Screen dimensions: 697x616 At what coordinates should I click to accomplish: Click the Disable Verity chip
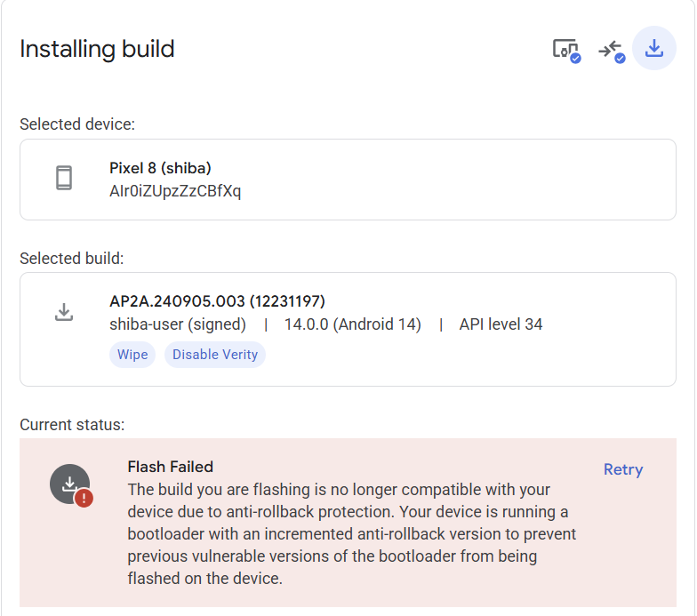[x=215, y=355]
